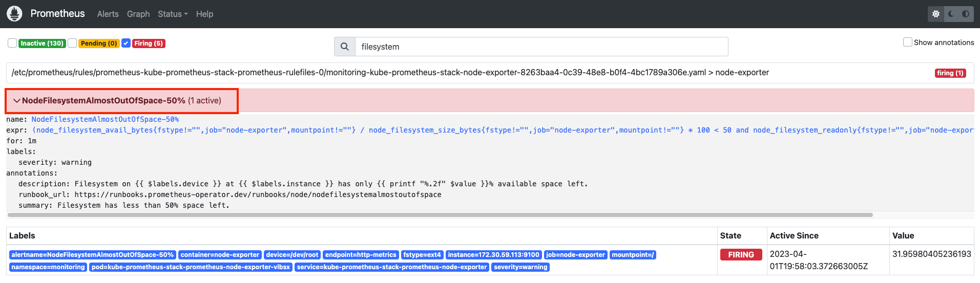Image resolution: width=980 pixels, height=283 pixels.
Task: Click the alertname=NodeFilesystemAlmostOutOfSpace-50% label
Action: [93, 255]
